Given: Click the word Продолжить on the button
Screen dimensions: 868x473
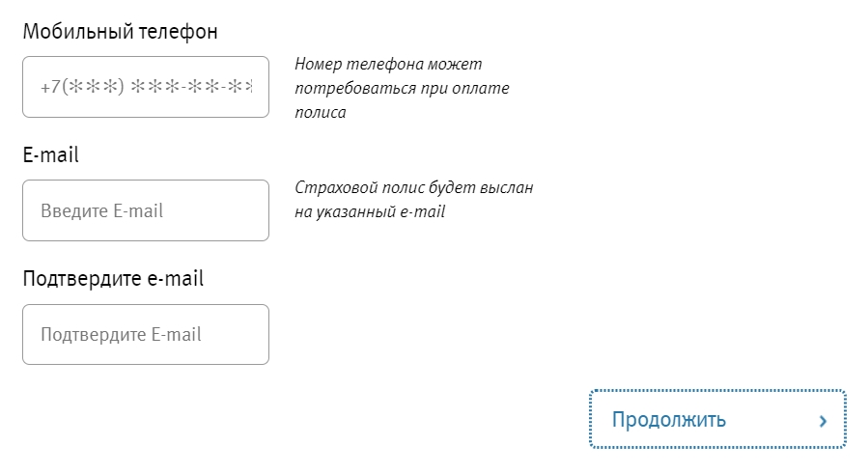Looking at the screenshot, I should click(668, 420).
